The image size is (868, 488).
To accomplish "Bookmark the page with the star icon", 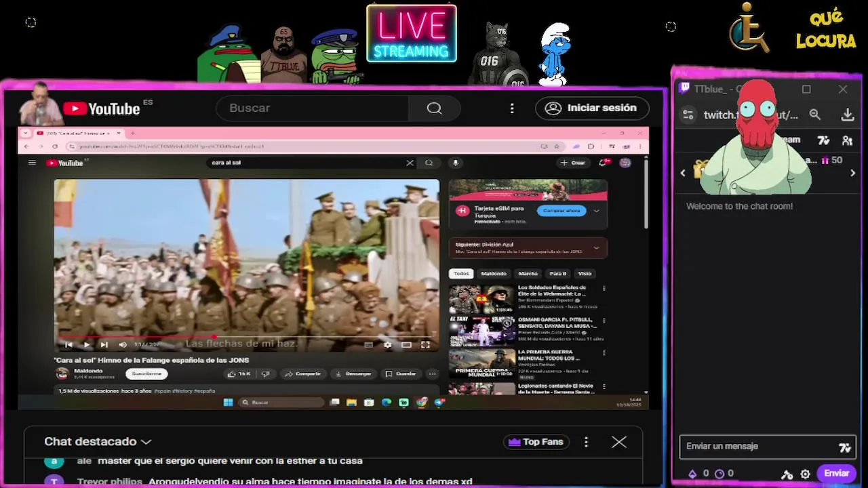I will [557, 146].
